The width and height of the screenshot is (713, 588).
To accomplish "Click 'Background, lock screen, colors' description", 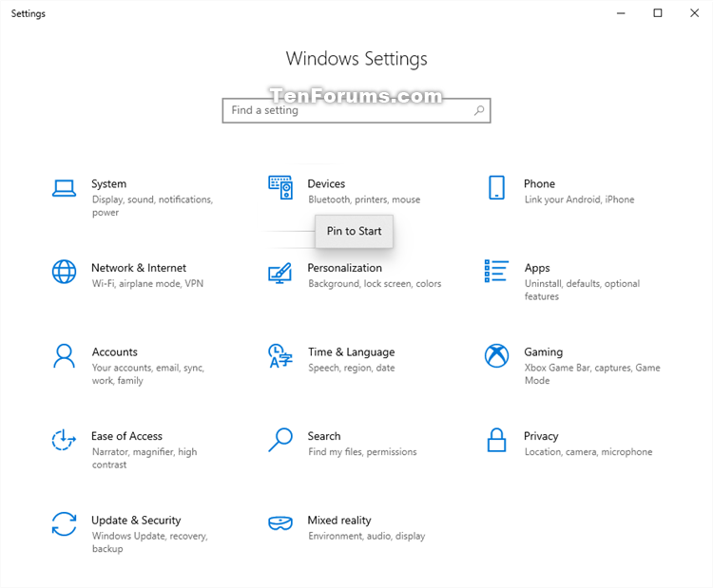I will pos(375,283).
